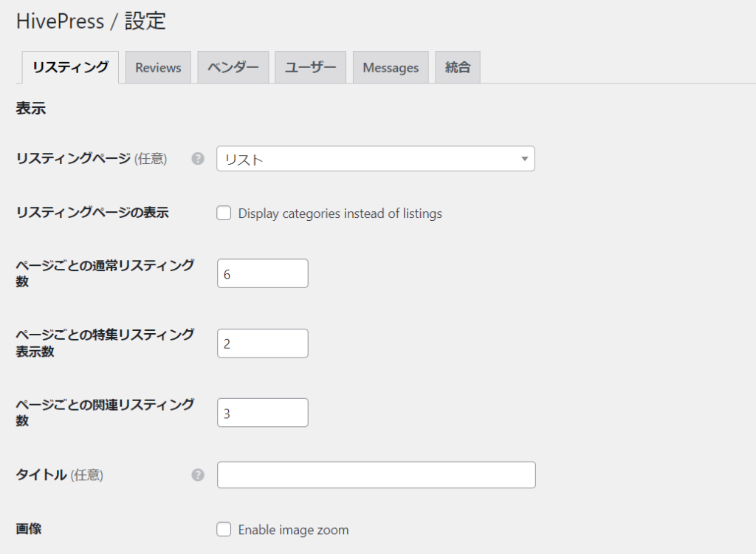The width and height of the screenshot is (756, 554).
Task: Focus the featured listings per page field showing 2
Action: click(x=262, y=343)
